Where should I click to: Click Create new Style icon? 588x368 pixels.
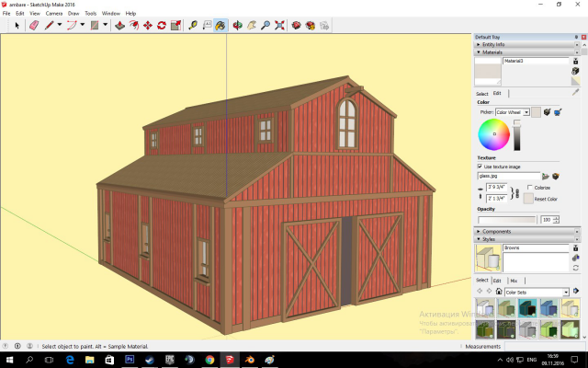point(576,258)
